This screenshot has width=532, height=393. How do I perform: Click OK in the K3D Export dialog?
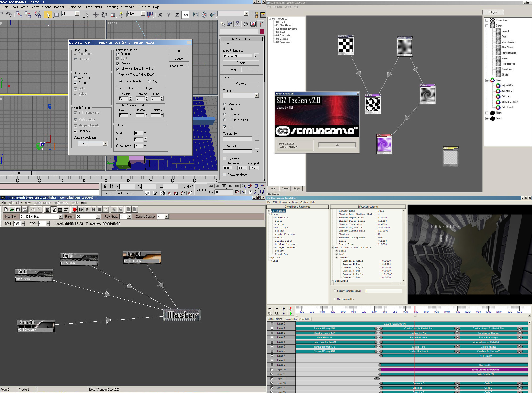click(x=179, y=51)
